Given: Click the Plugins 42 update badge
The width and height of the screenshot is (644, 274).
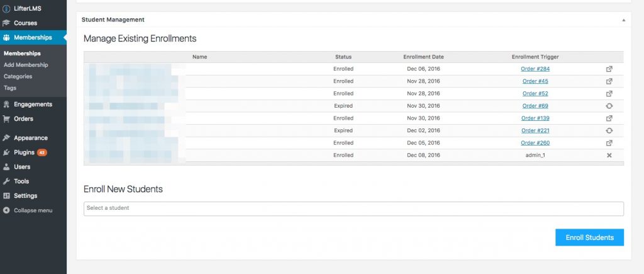Looking at the screenshot, I should (x=42, y=152).
